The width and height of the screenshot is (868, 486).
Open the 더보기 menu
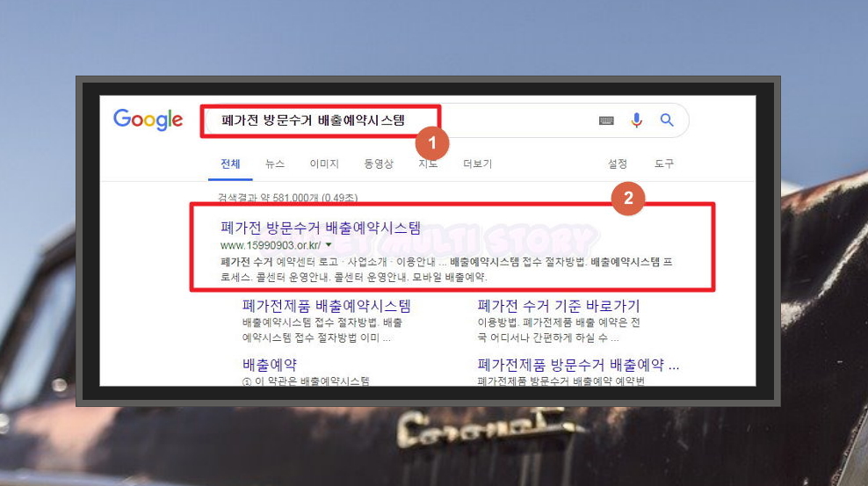click(x=477, y=163)
